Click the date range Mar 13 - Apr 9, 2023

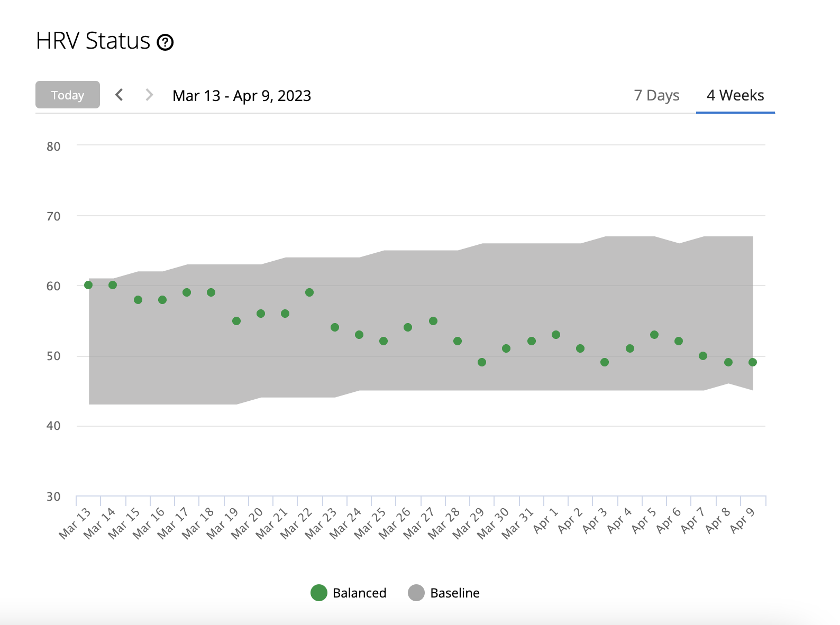[x=242, y=96]
